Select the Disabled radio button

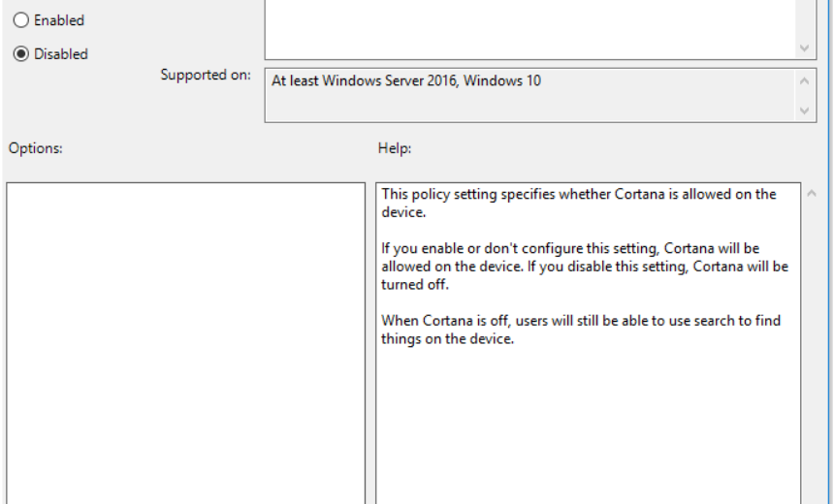(x=20, y=54)
